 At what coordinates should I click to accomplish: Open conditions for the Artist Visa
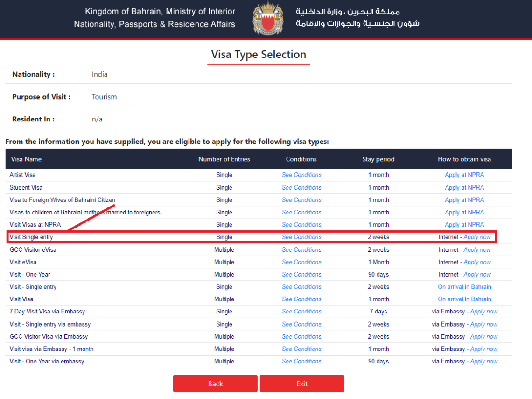pos(301,175)
